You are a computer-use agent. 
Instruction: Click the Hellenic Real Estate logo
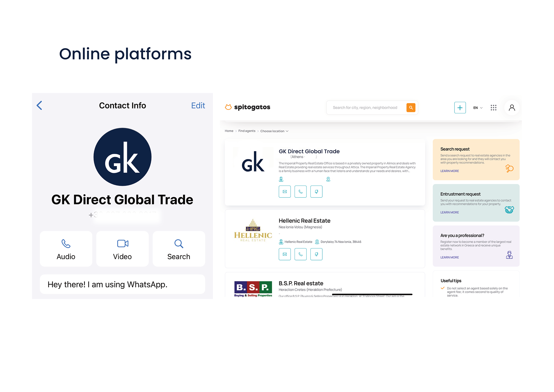[253, 230]
